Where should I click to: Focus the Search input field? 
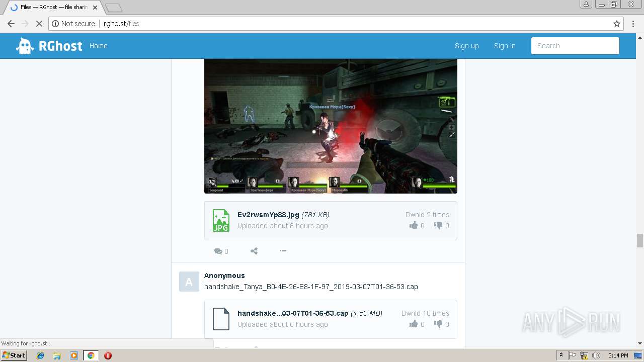(x=575, y=46)
